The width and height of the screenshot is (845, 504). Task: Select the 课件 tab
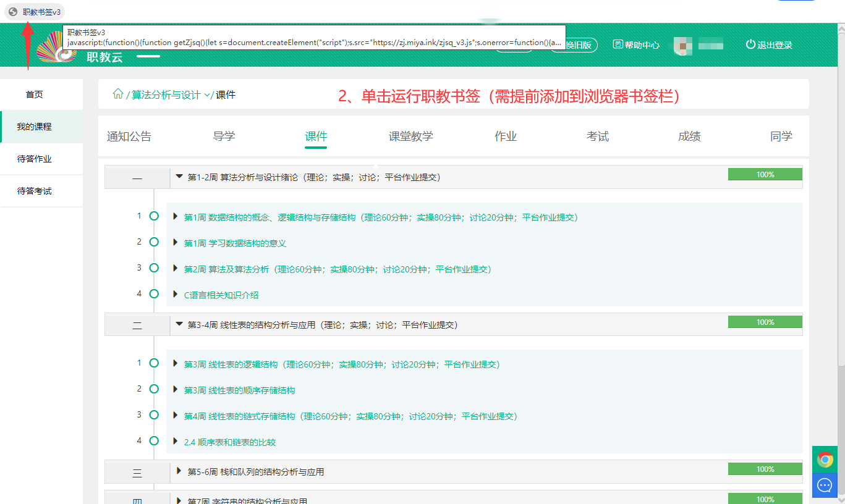[316, 137]
